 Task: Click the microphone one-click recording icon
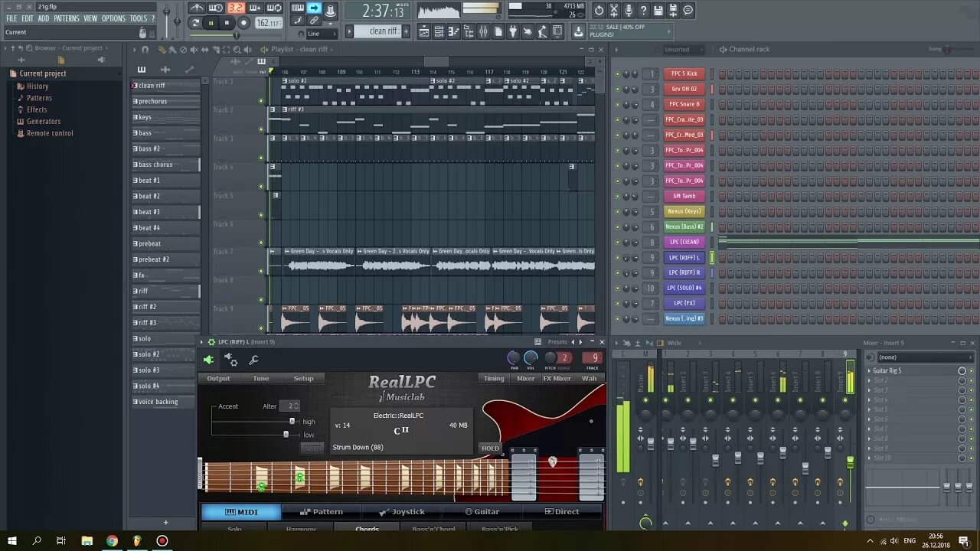pos(629,11)
